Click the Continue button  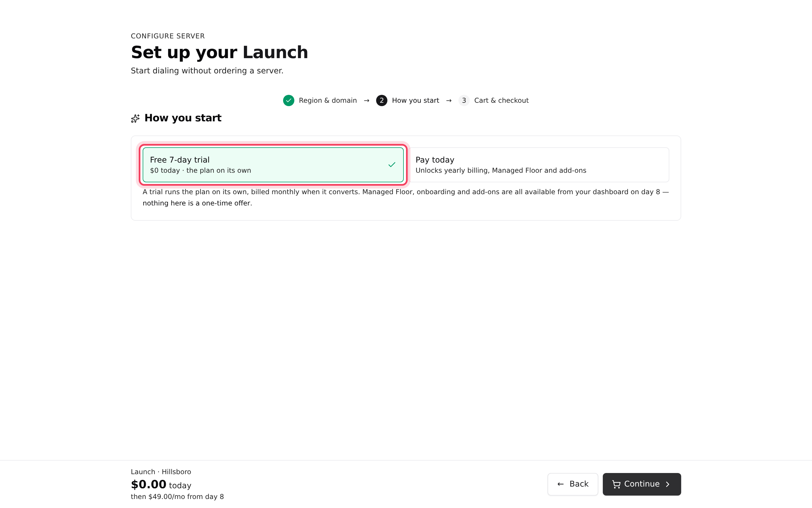641,484
